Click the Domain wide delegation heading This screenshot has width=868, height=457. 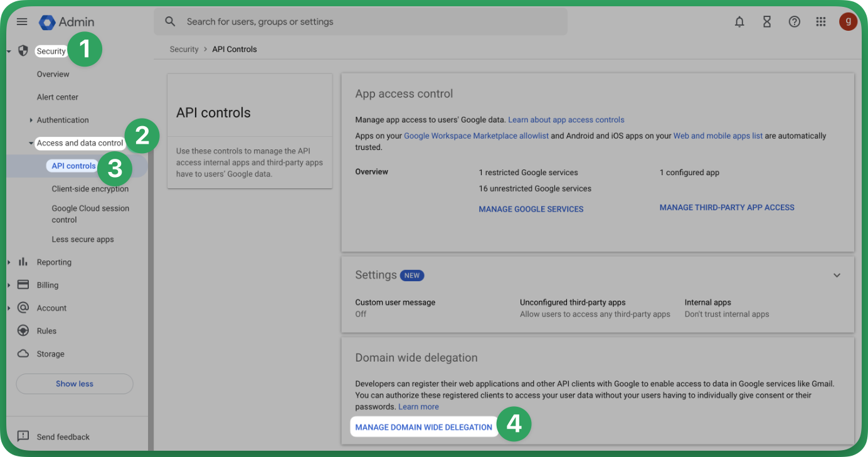416,358
